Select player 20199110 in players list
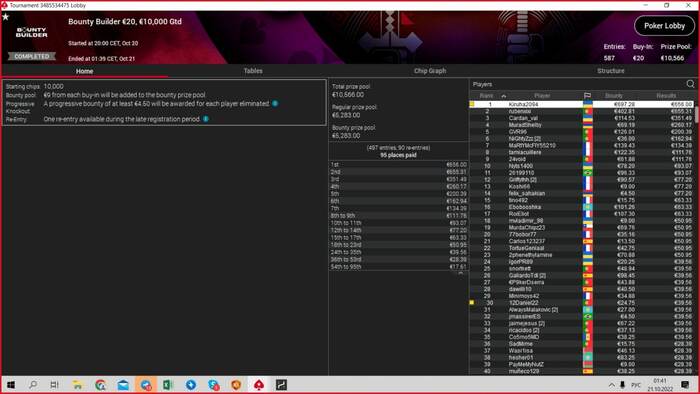Viewport: 700px width, 394px height. tap(581, 173)
